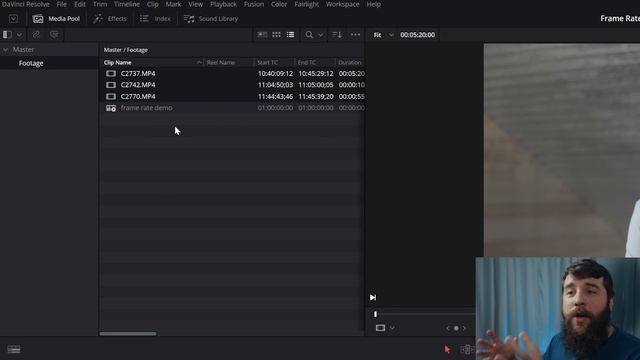Viewport: 640px width, 360px height.
Task: Select the Footage bin
Action: tap(31, 63)
